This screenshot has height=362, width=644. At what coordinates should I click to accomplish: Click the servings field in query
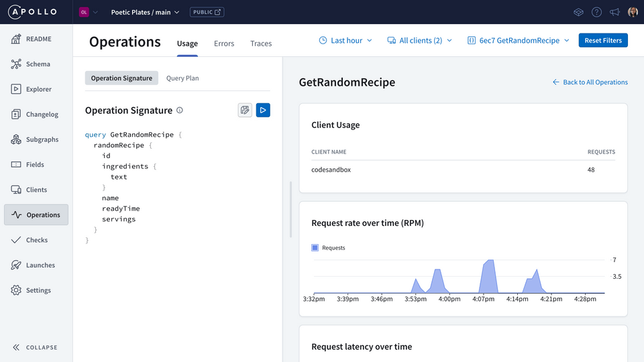click(119, 219)
